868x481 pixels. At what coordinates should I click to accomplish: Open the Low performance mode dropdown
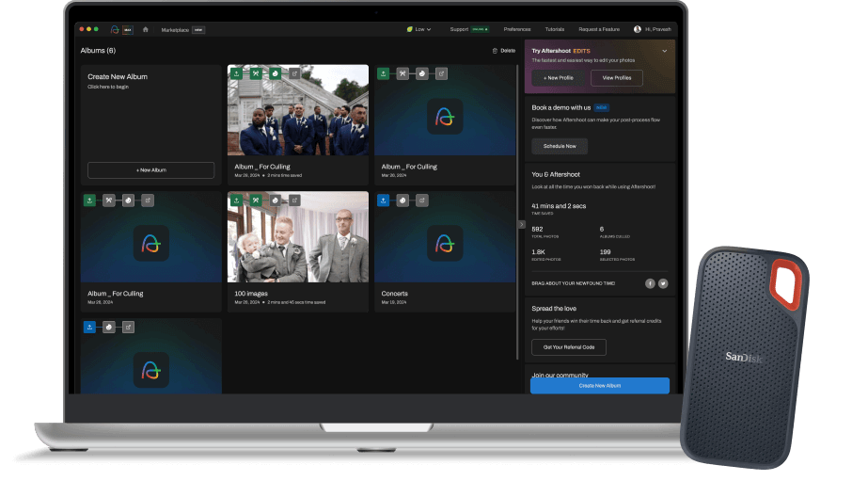pos(423,29)
